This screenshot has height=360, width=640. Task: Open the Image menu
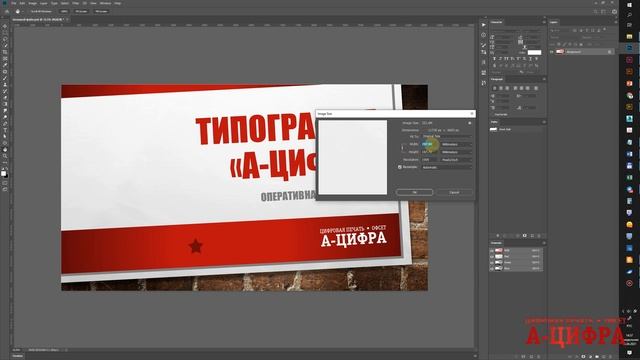pos(32,3)
